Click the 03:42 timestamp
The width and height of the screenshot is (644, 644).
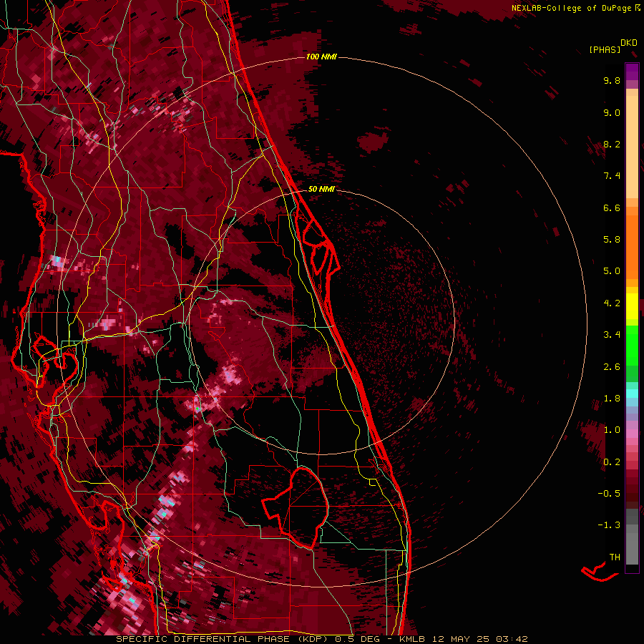point(512,639)
